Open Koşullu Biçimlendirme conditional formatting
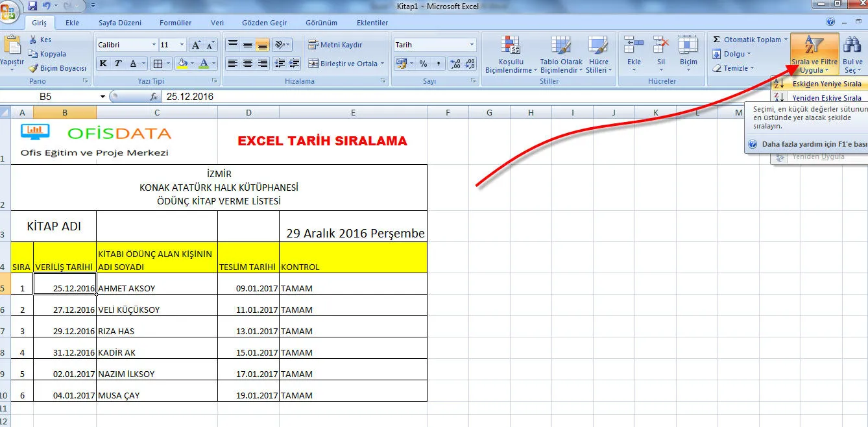Image resolution: width=868 pixels, height=427 pixels. coord(511,55)
